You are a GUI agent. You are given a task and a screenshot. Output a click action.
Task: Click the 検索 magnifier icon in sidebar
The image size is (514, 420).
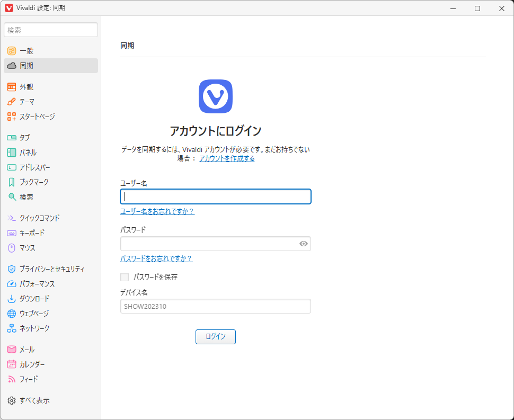pos(12,197)
